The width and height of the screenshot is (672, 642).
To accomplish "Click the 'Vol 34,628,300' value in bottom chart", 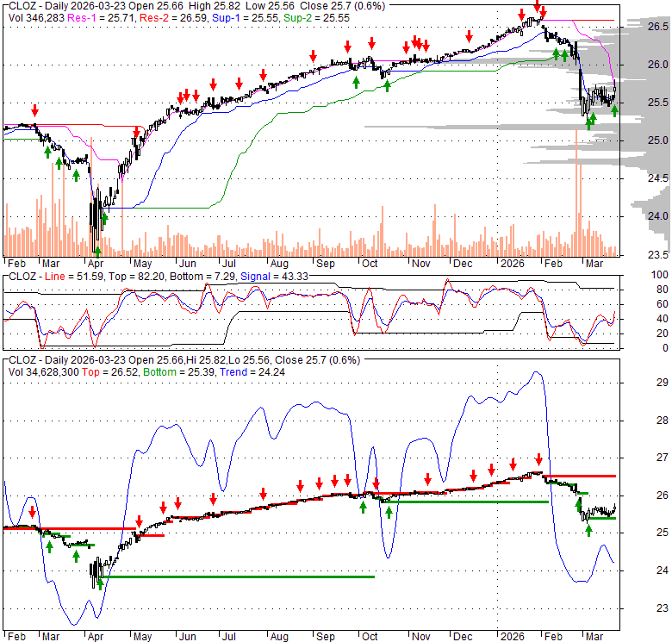I will 44,372.
